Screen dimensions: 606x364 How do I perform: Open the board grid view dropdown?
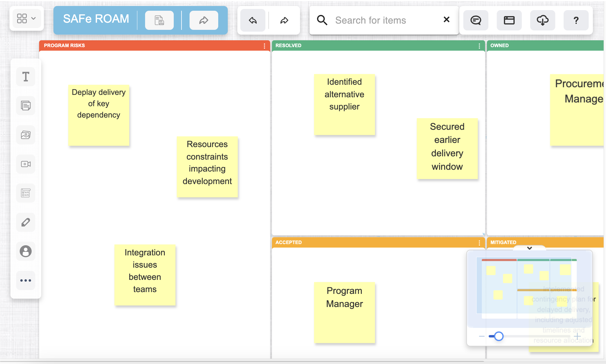[x=26, y=18]
